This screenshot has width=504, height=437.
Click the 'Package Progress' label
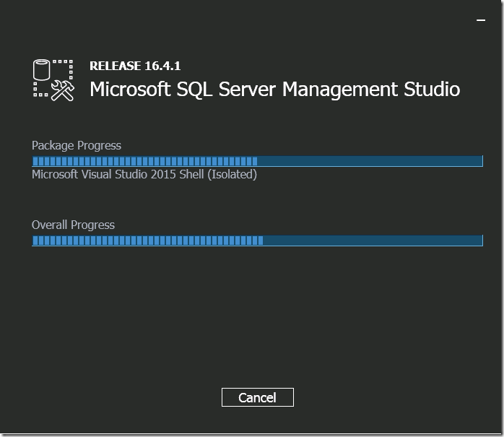(77, 146)
